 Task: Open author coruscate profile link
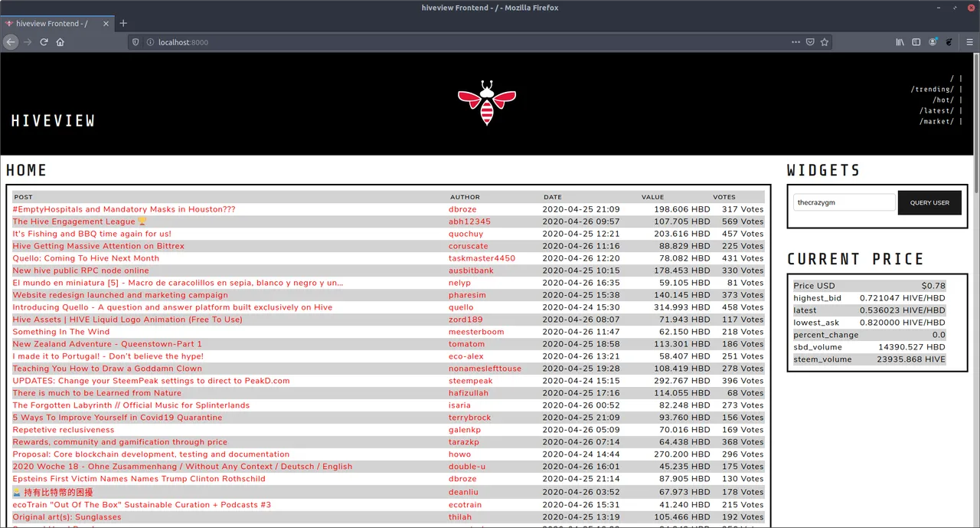click(468, 246)
